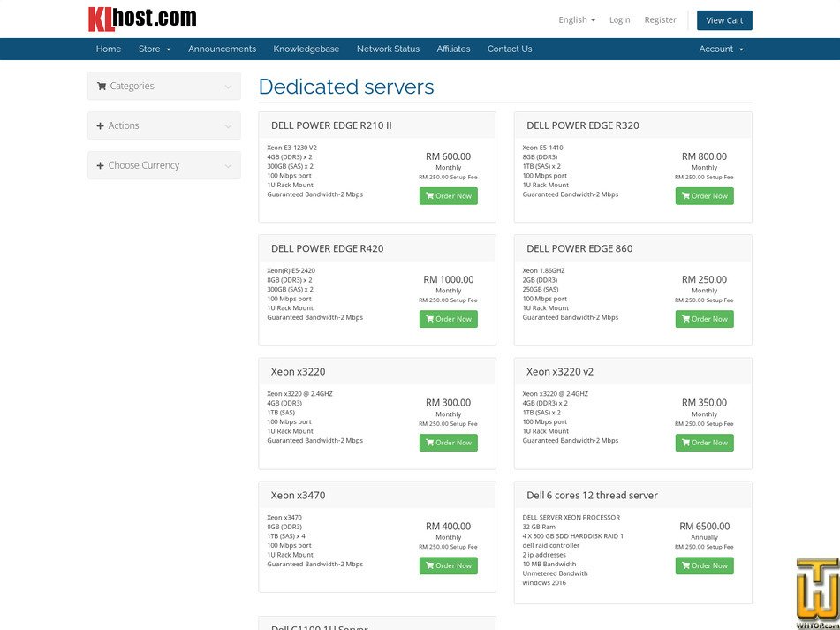Click the Login link
840x630 pixels.
pyautogui.click(x=619, y=19)
